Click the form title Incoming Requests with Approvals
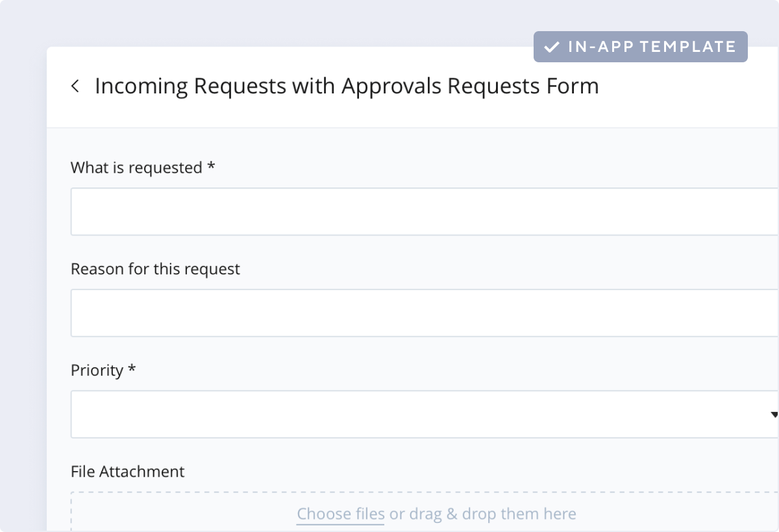 (347, 86)
